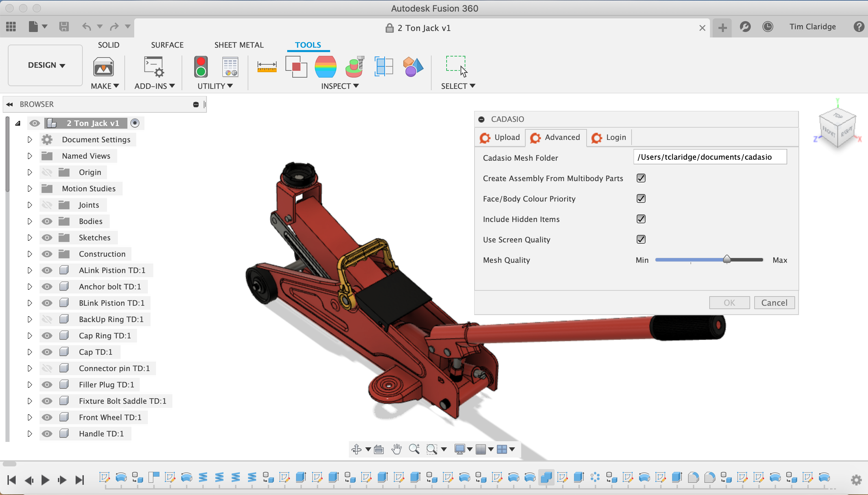Viewport: 868px width, 495px height.
Task: Click the Cancel button
Action: tap(774, 303)
